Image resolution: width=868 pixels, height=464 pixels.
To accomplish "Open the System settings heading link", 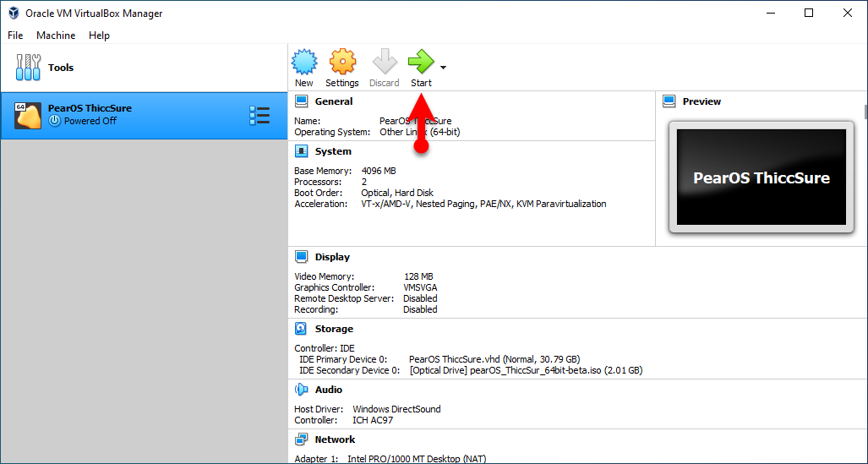I will coord(333,151).
